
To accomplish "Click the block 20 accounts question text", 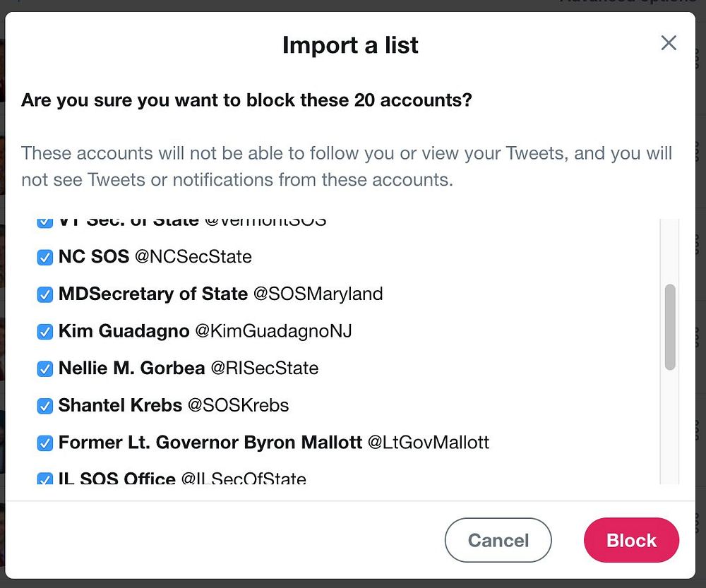I will click(246, 100).
